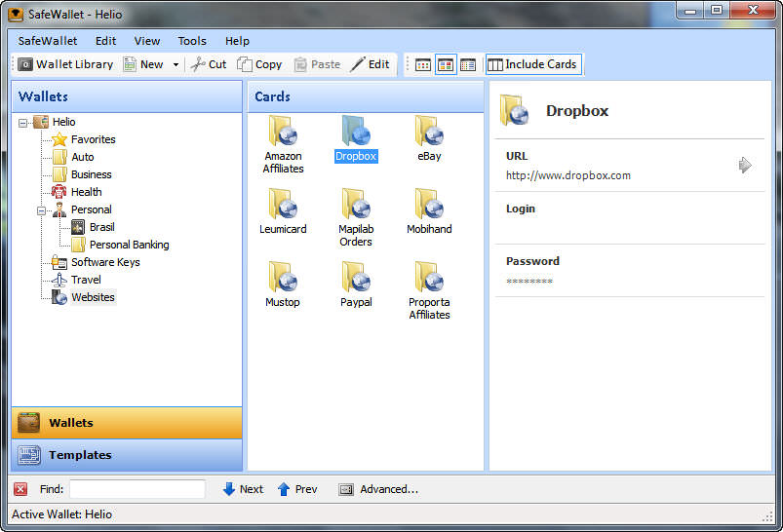Screen dimensions: 783x532
Task: Open the Wallet Library toolbar button
Action: click(x=65, y=64)
